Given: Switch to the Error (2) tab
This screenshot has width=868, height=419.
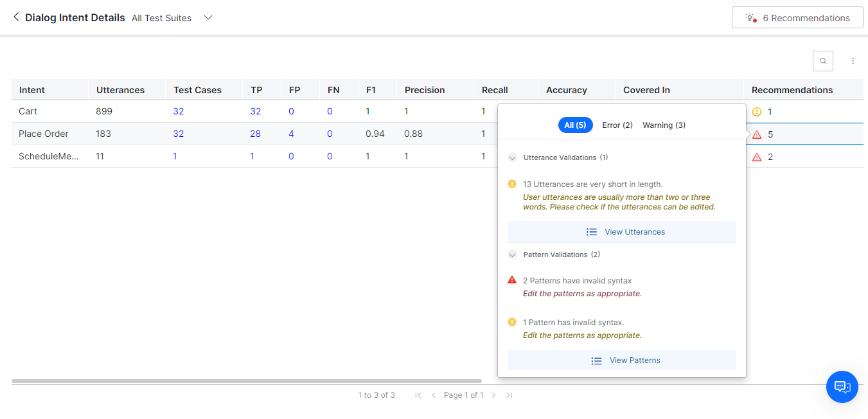Looking at the screenshot, I should pyautogui.click(x=617, y=125).
